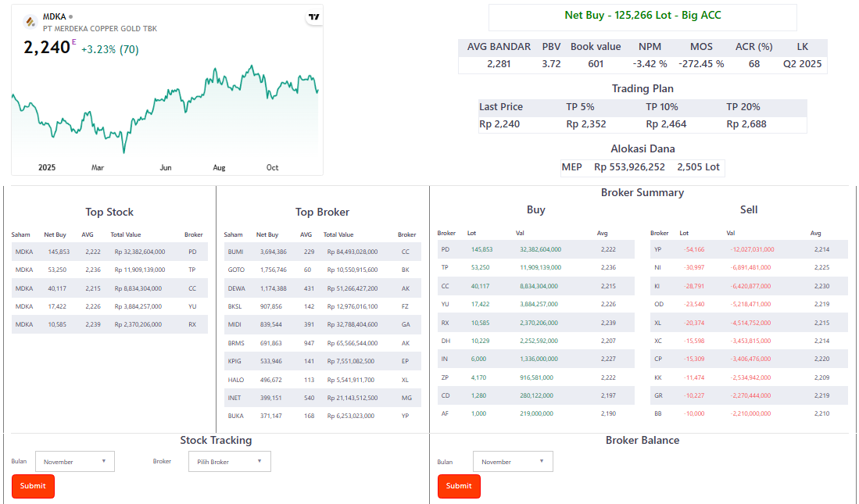This screenshot has height=504, width=859.
Task: Click the MDKA company logo icon
Action: (x=30, y=22)
